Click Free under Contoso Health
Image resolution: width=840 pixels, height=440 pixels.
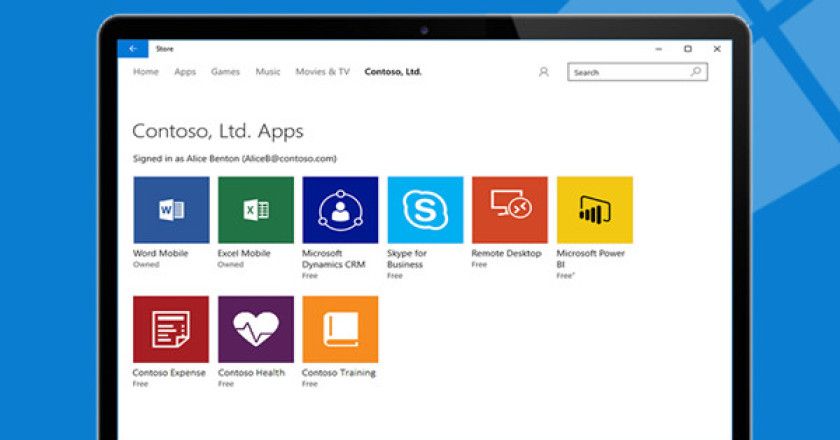tap(226, 384)
